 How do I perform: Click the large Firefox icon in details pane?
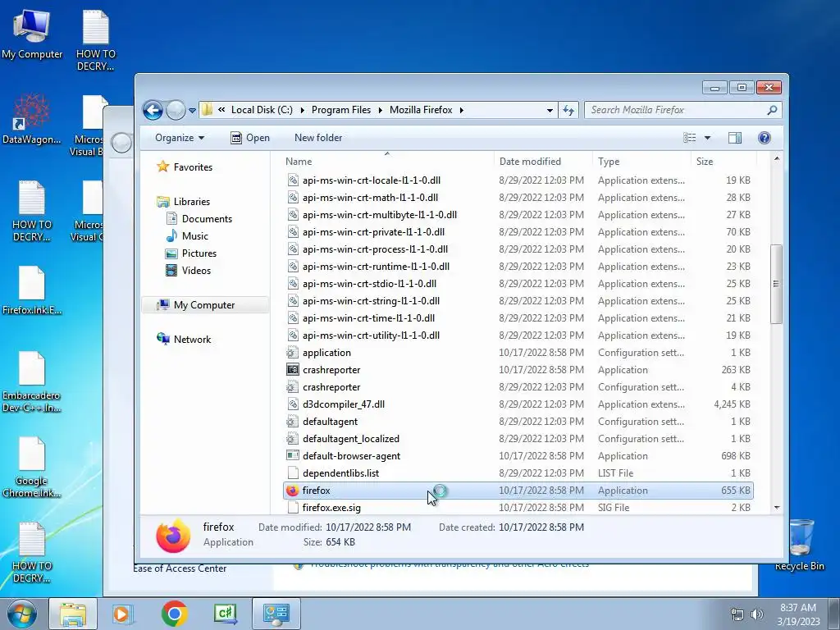(173, 536)
